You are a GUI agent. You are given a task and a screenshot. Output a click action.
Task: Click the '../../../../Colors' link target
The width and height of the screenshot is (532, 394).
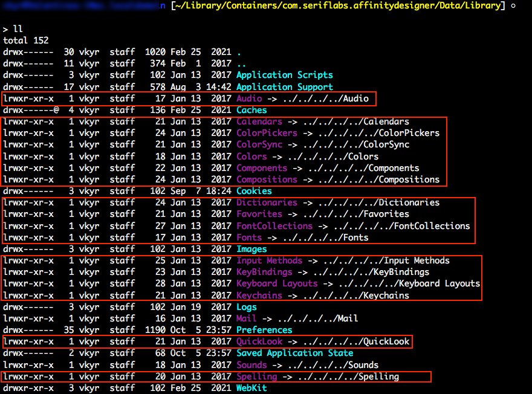pyautogui.click(x=333, y=157)
